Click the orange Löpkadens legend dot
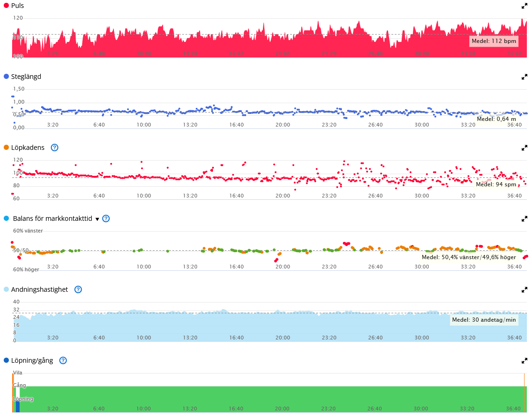Image resolution: width=532 pixels, height=416 pixels. point(6,148)
